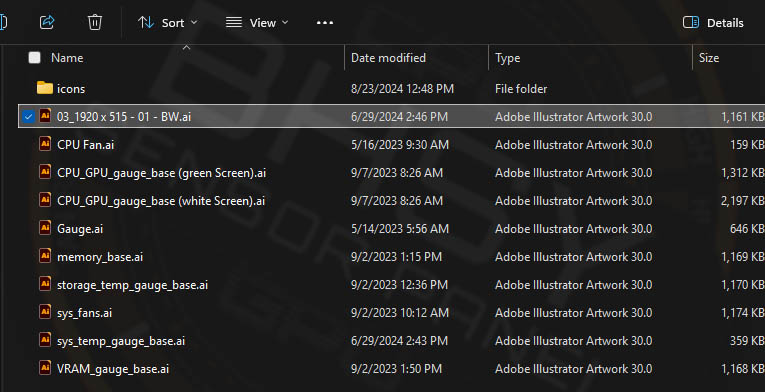Image resolution: width=765 pixels, height=392 pixels.
Task: Select CPU_GPU_gauge_base (white Screen).ai file name
Action: click(x=161, y=201)
